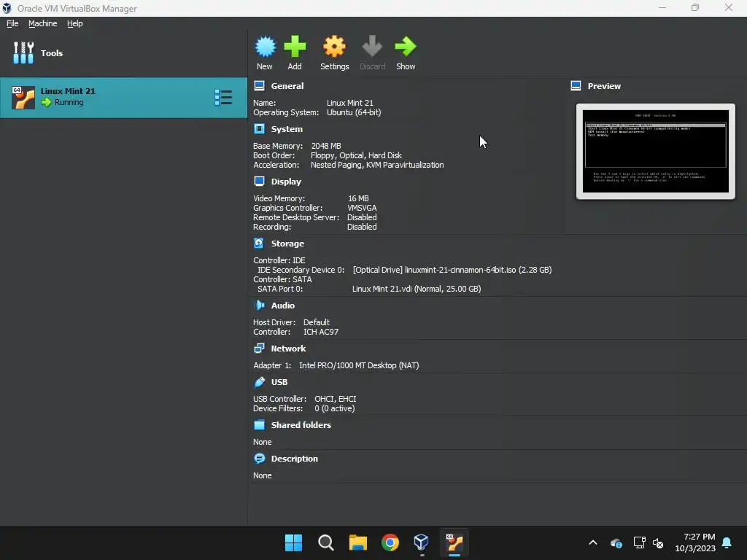747x560 pixels.
Task: Switch to VirtualBox Manager taskbar icon
Action: 421,542
